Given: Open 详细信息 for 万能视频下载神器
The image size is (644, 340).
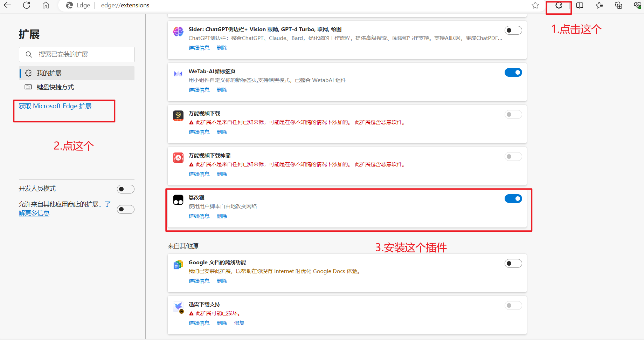Looking at the screenshot, I should (199, 174).
